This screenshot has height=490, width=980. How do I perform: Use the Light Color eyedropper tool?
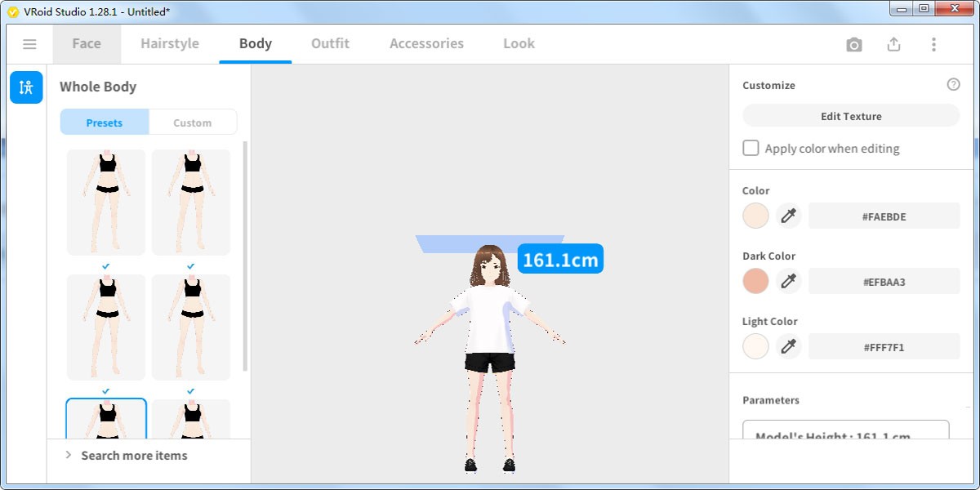pos(789,346)
